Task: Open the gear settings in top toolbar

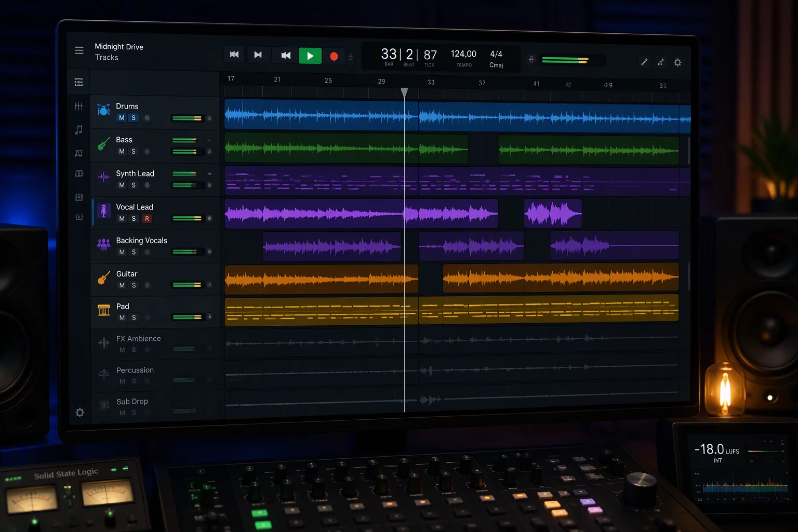Action: (x=677, y=62)
